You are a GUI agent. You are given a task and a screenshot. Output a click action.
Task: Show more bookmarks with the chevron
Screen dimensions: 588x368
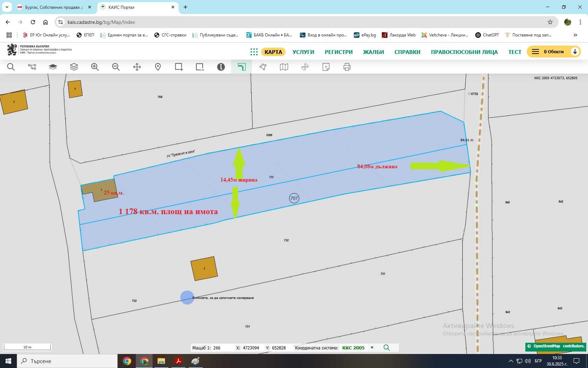pos(575,35)
